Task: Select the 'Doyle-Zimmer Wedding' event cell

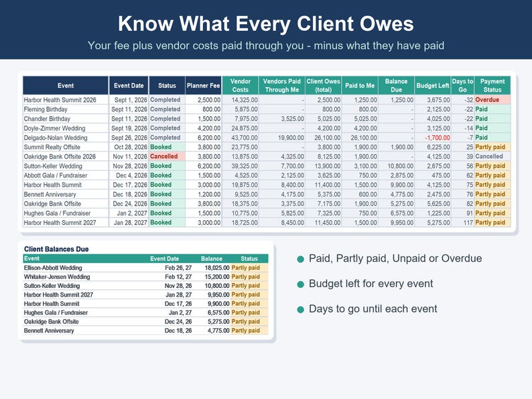Action: (x=66, y=128)
